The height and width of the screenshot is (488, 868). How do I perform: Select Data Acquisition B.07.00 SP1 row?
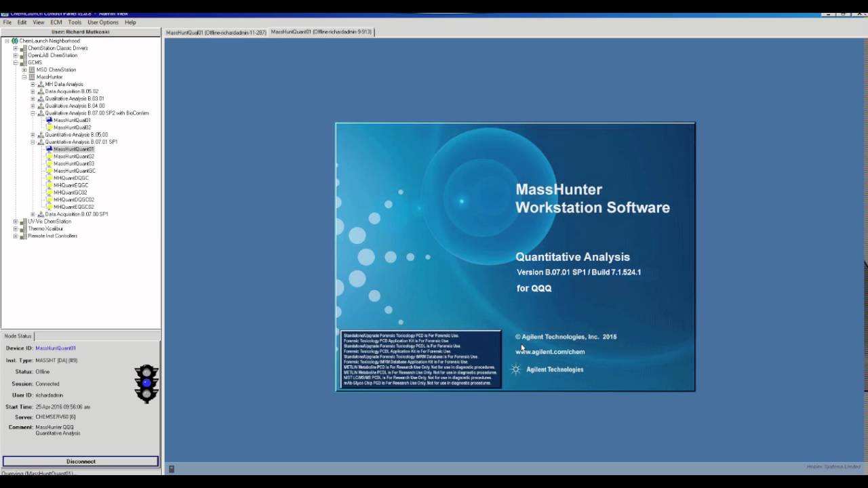pyautogui.click(x=77, y=214)
